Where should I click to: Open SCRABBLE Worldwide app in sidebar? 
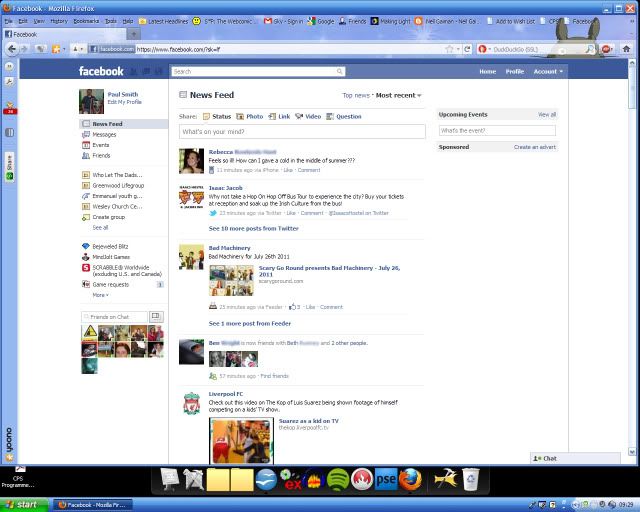(x=122, y=271)
